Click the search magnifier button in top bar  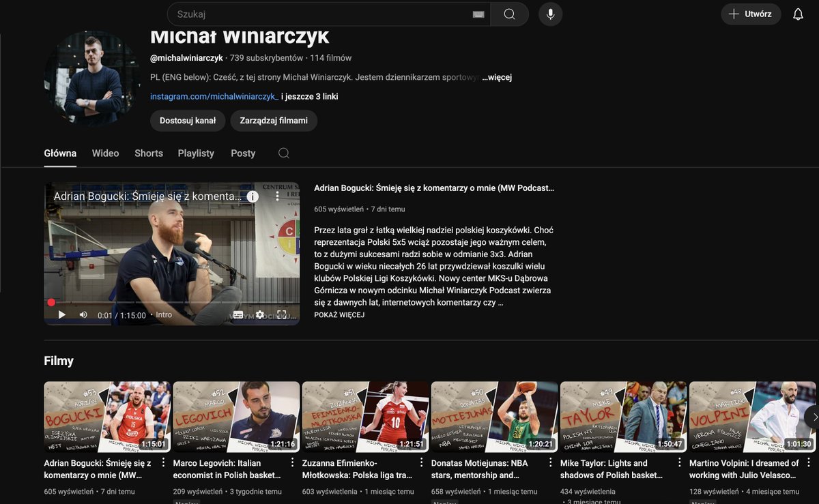(x=509, y=14)
